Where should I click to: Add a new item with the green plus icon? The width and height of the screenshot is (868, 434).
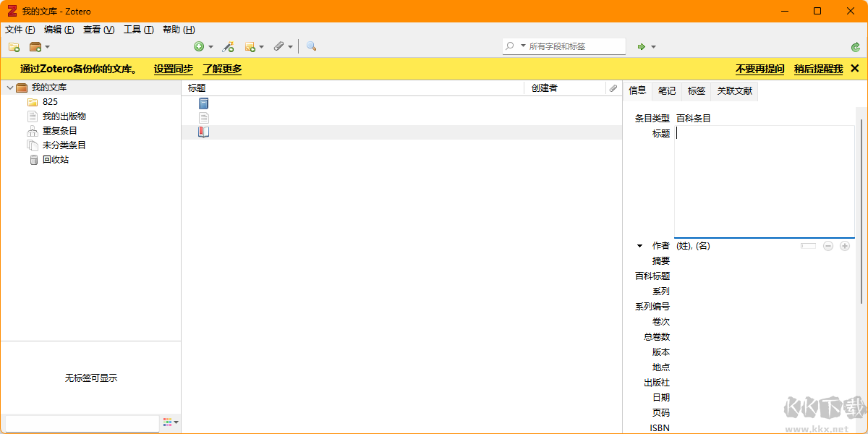tap(200, 46)
